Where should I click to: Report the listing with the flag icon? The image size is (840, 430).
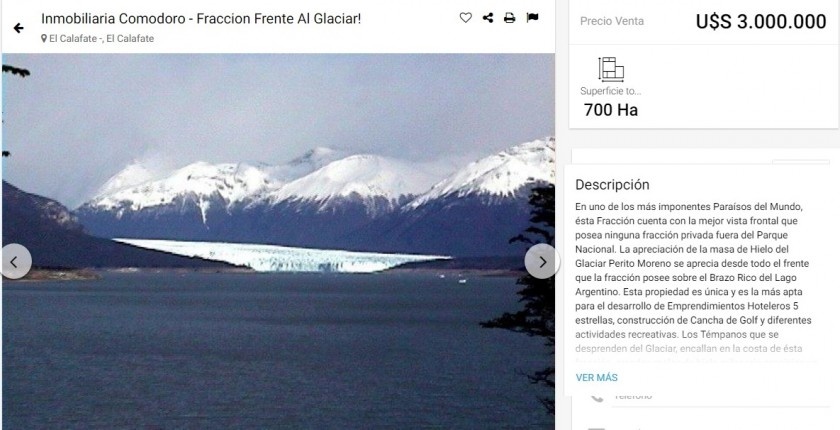click(x=532, y=18)
